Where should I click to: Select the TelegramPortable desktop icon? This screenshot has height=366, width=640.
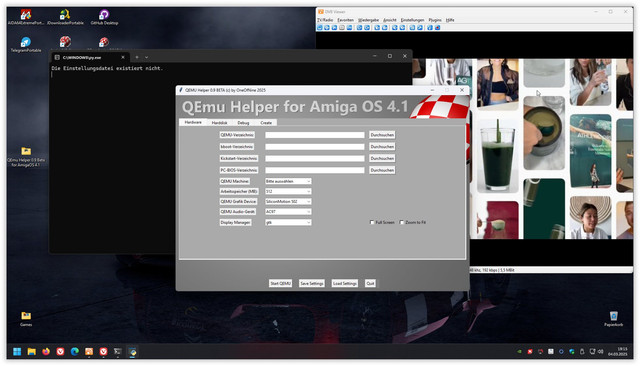click(x=26, y=44)
